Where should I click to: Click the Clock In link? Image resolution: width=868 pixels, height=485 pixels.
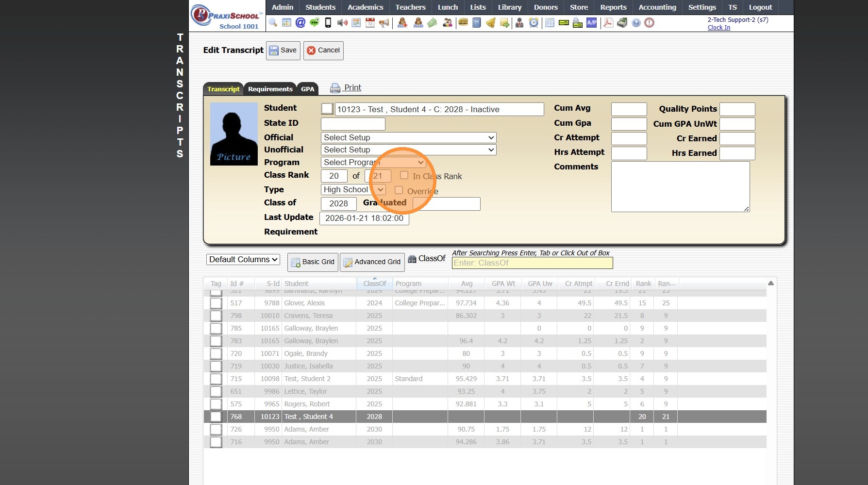point(718,28)
